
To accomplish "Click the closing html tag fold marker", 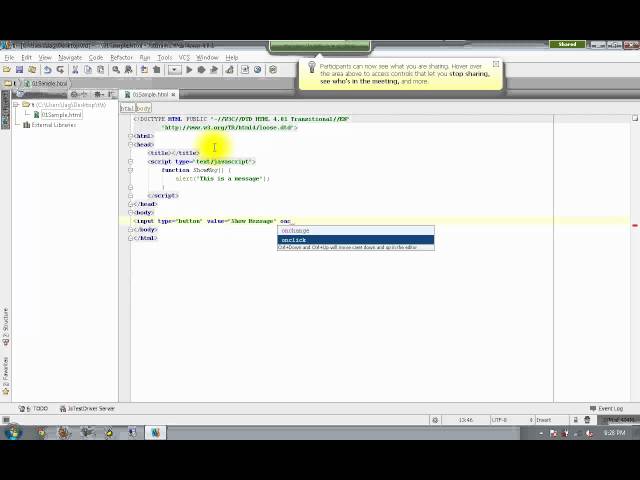I will (131, 238).
